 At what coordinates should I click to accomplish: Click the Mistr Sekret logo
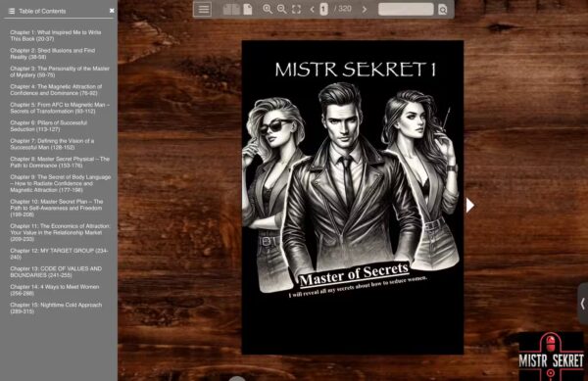click(551, 357)
